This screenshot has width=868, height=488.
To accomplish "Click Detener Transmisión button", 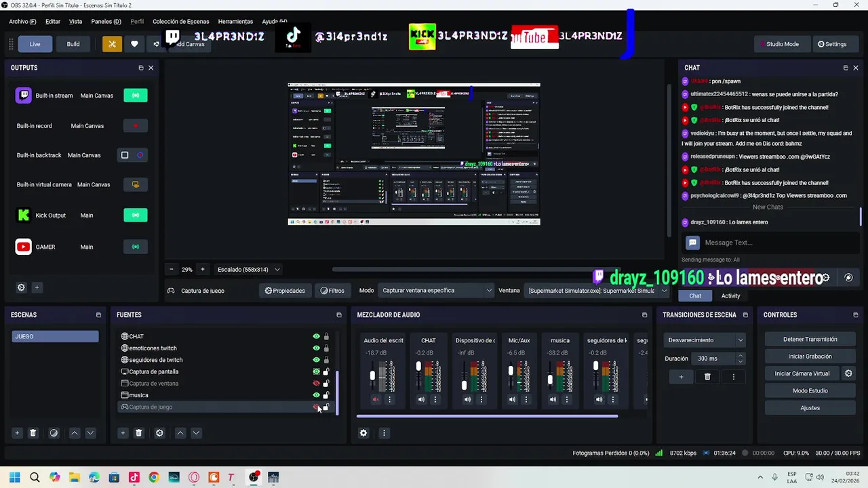I will (x=810, y=339).
